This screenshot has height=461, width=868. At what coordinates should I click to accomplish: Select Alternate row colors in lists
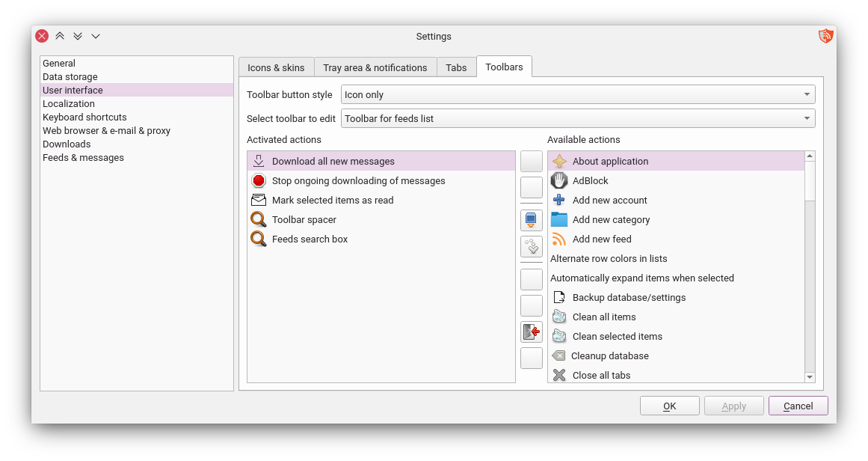[609, 258]
